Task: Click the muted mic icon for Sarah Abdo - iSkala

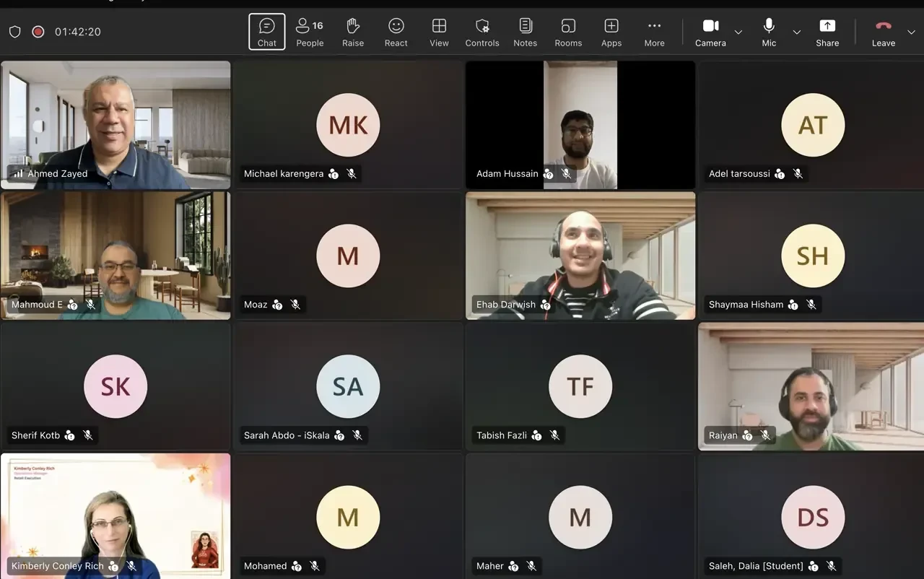Action: [x=357, y=435]
